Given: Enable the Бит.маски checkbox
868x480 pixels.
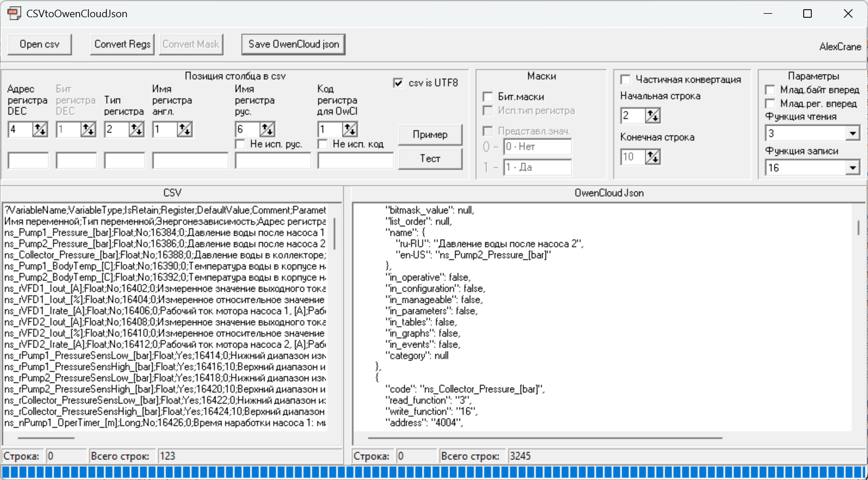Looking at the screenshot, I should [488, 97].
